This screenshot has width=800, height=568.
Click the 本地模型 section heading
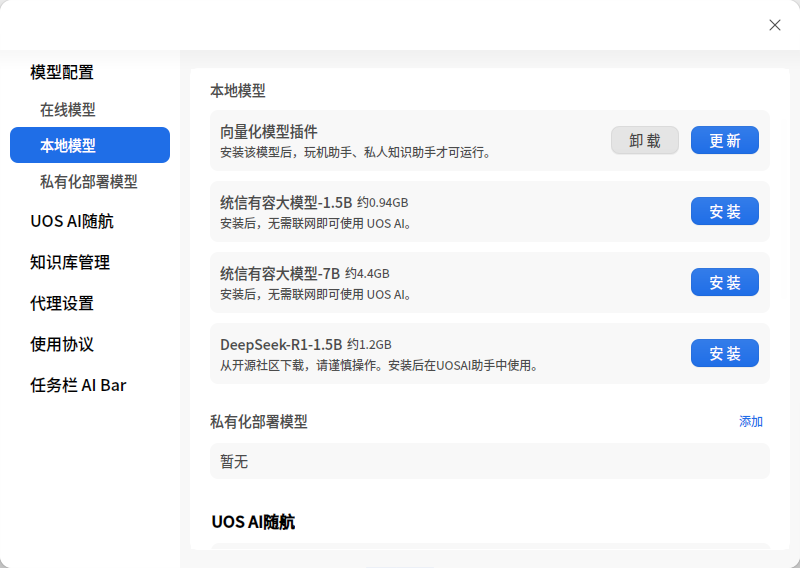pyautogui.click(x=238, y=91)
